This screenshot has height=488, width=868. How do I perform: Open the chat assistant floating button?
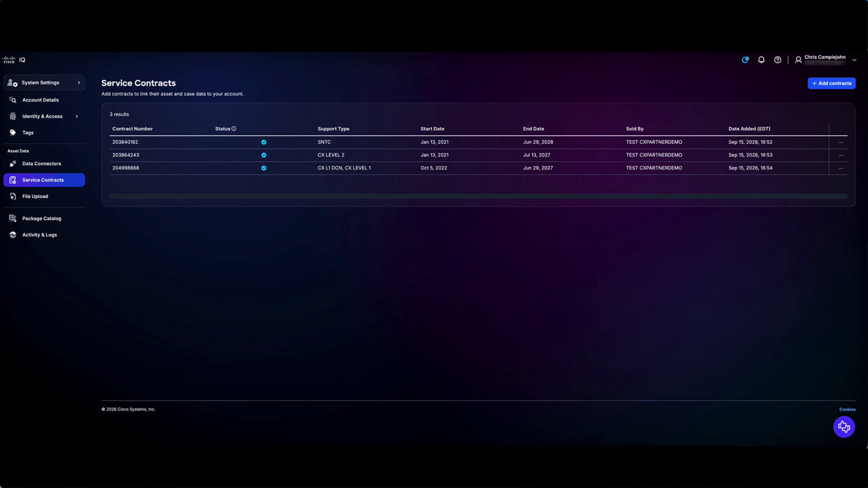(x=844, y=427)
